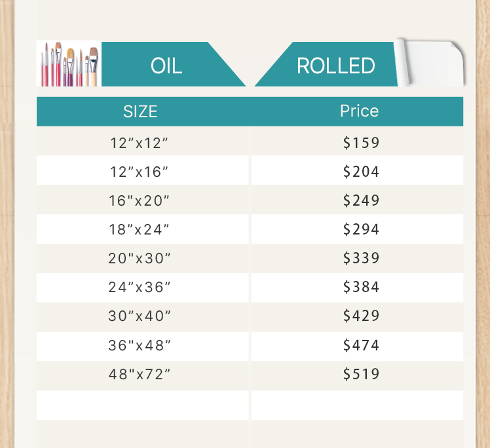
Task: Pick the 18”x24” size entry
Action: tap(140, 229)
